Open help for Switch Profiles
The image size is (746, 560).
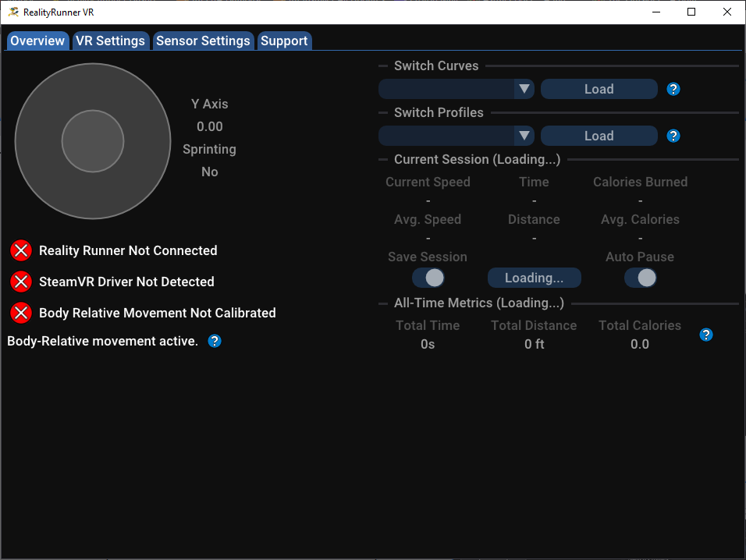673,136
